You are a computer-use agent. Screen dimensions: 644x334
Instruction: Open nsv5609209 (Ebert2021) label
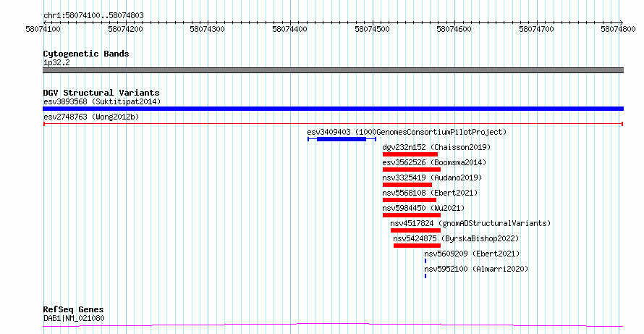click(x=472, y=254)
